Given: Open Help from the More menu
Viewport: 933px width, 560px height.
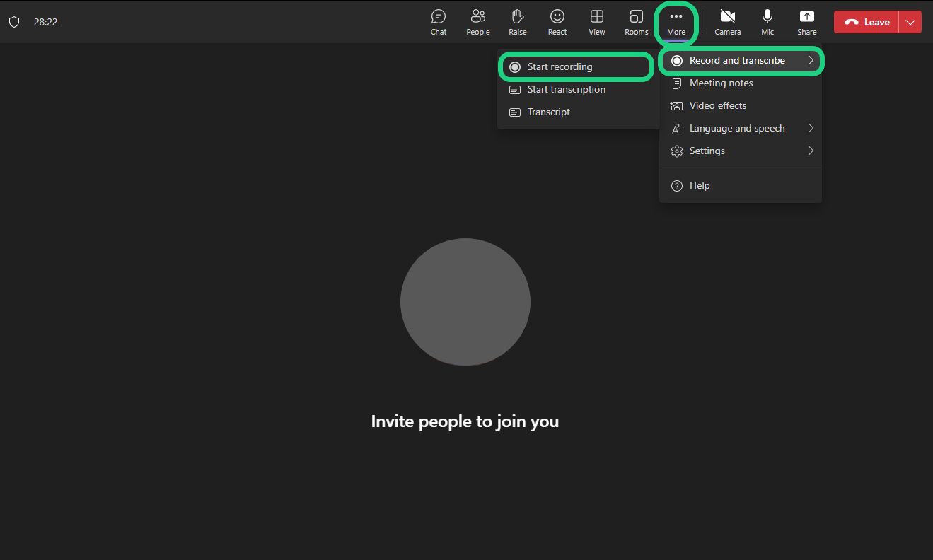Looking at the screenshot, I should pyautogui.click(x=699, y=185).
